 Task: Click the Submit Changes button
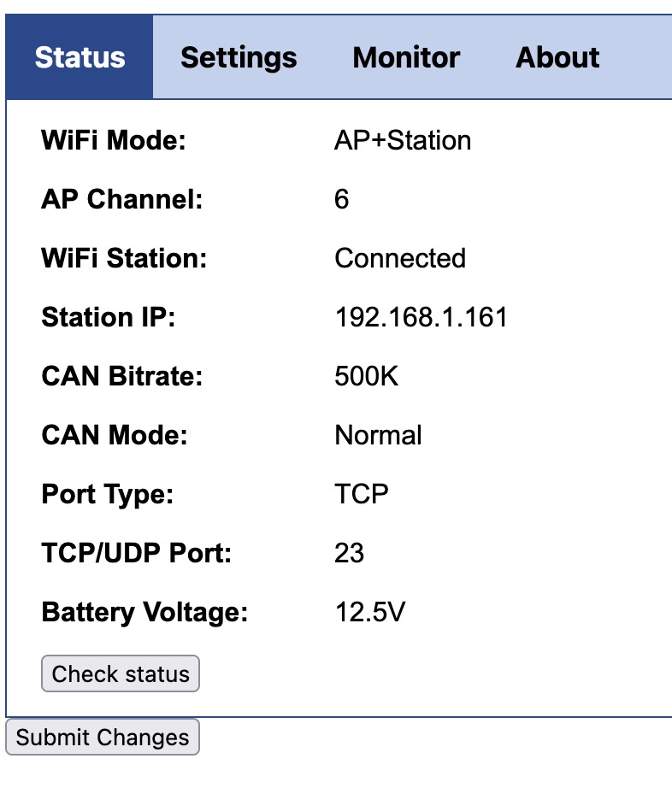(103, 737)
